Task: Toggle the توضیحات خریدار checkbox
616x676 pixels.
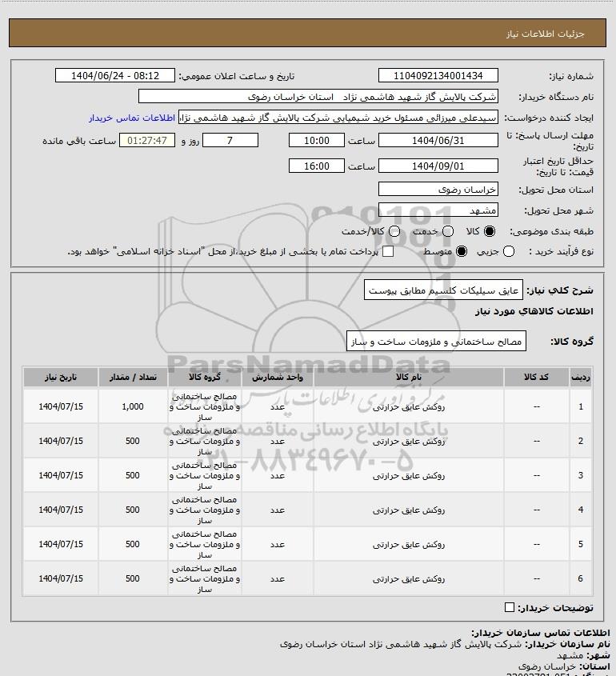Action: click(510, 607)
